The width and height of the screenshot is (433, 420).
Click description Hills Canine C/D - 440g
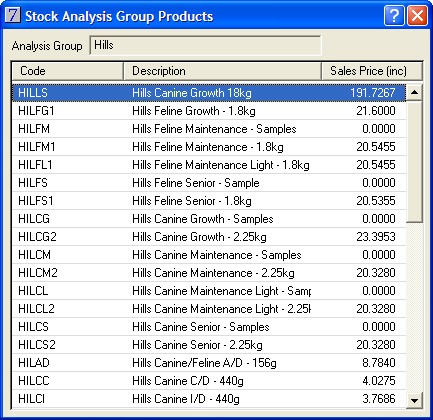click(188, 381)
